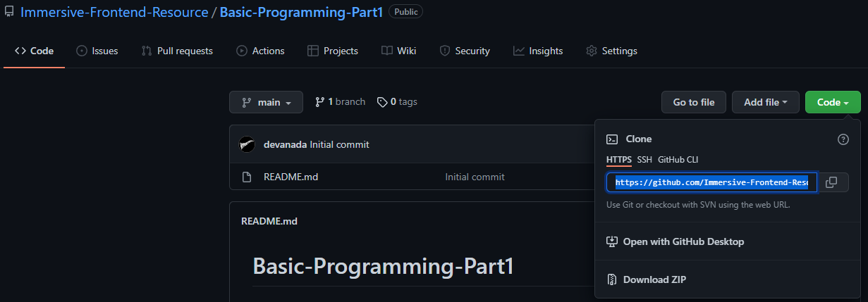This screenshot has width=868, height=302.
Task: Click the repository book icon
Action: 9,12
